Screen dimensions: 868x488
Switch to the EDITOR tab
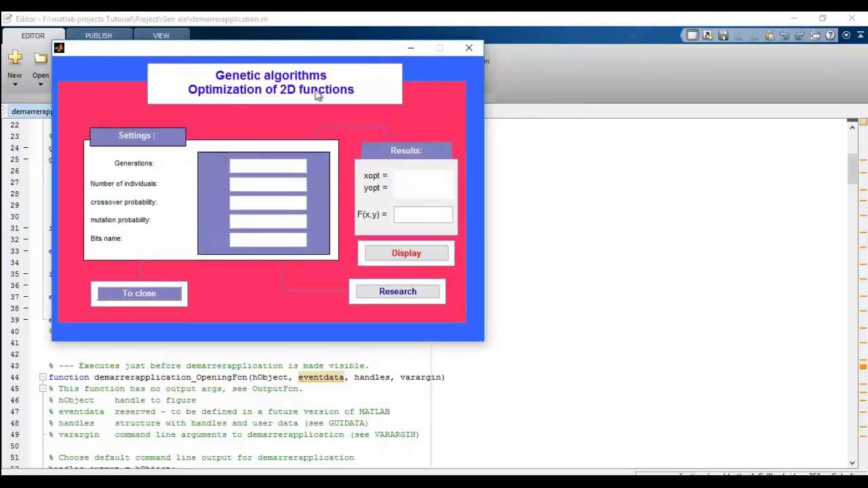click(33, 35)
